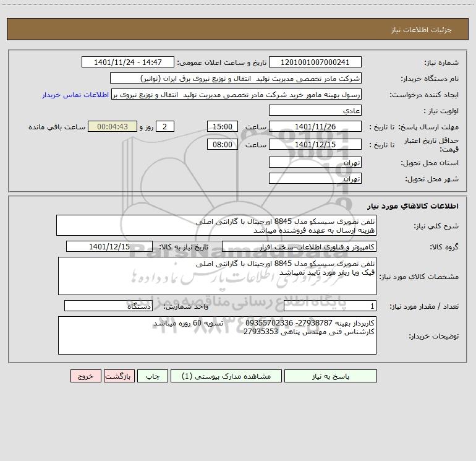This screenshot has height=461, width=476.
Task: Click the ساعت باقی مانده label
Action: coord(57,127)
